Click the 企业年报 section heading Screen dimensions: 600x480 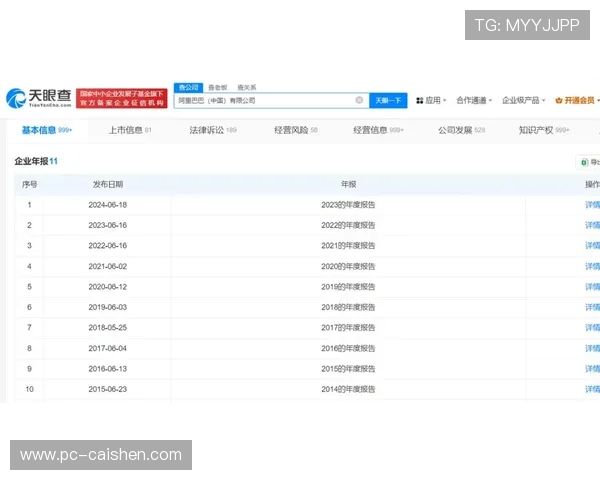(x=36, y=161)
